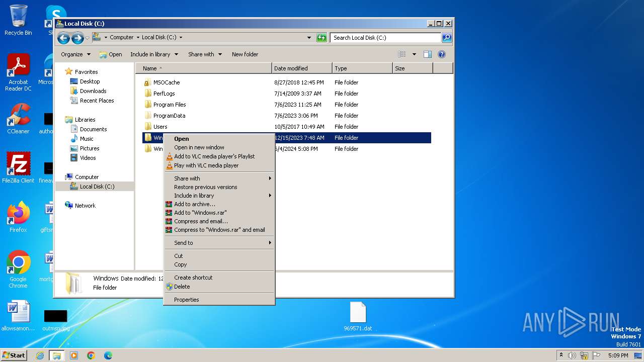Screen dimensions: 644x362
Task: Select Firefox desktop icon
Action: 18,217
